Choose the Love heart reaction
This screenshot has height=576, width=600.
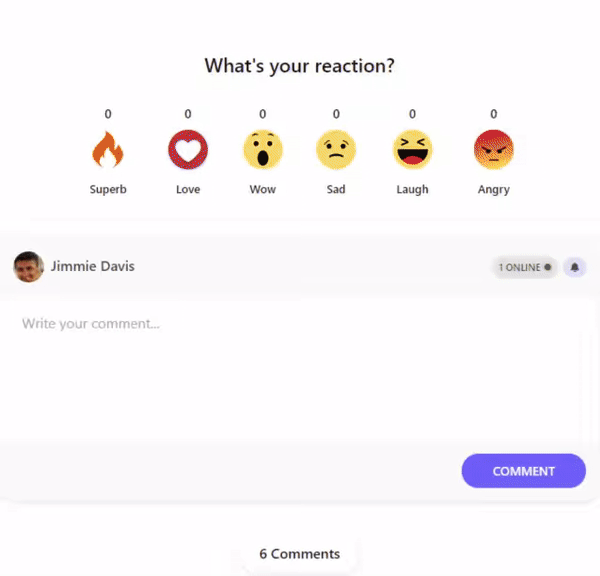[188, 150]
